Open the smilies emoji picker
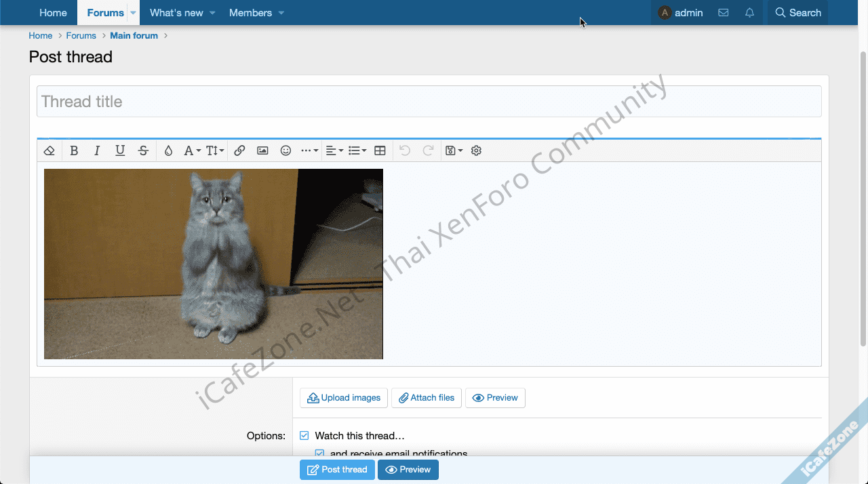Image resolution: width=868 pixels, height=484 pixels. [x=285, y=150]
